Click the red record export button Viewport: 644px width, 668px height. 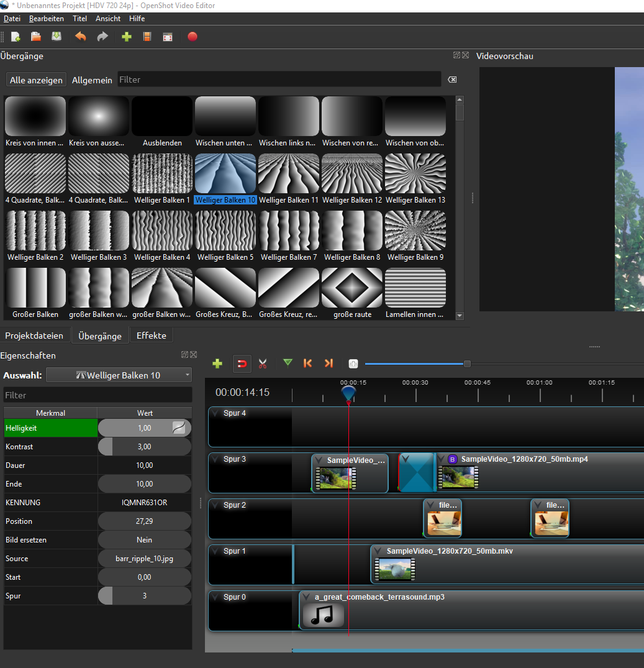click(x=193, y=37)
